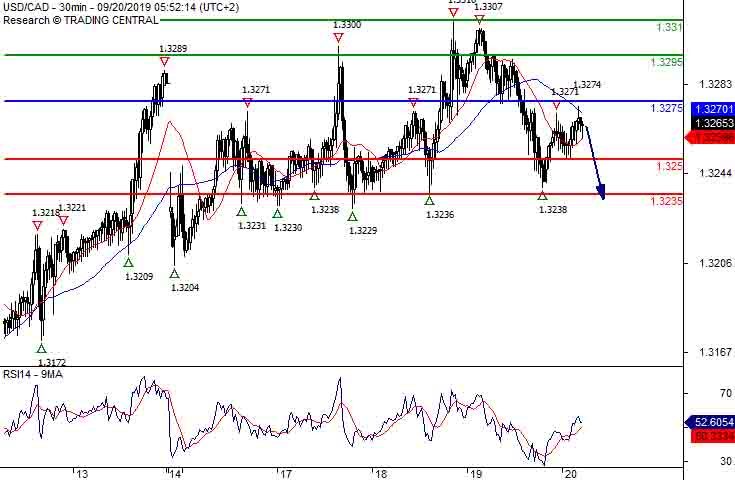
Task: Click the red down-triangle marker under 1.3221
Action: [63, 220]
